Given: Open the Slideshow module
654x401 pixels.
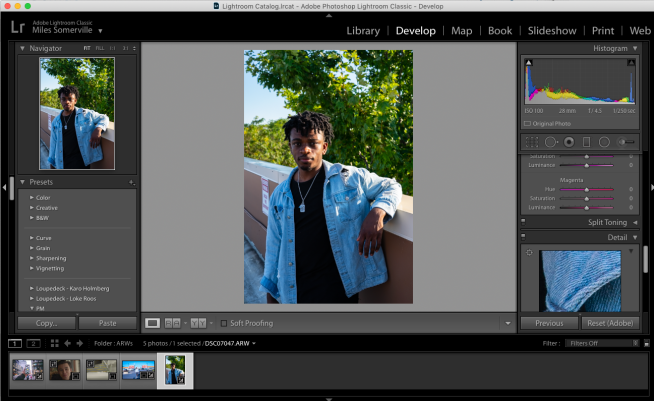Looking at the screenshot, I should click(x=552, y=30).
